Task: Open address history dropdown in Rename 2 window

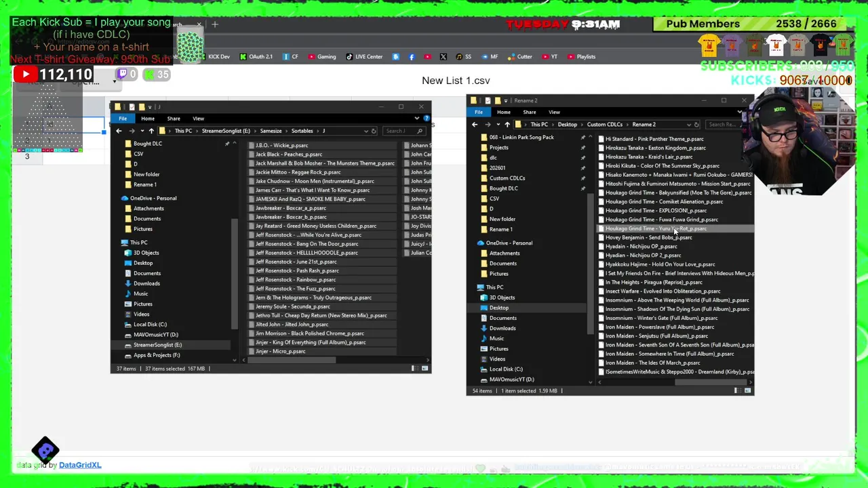Action: pos(688,125)
